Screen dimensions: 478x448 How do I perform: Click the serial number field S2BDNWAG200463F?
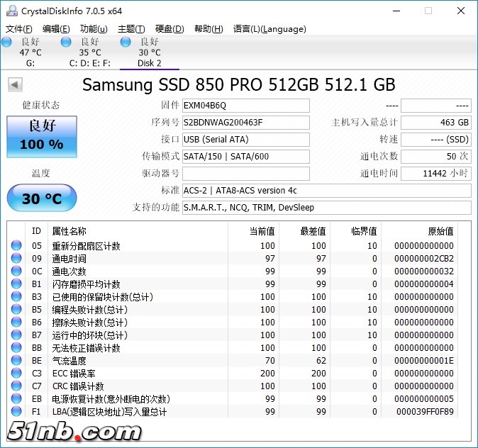pos(245,123)
